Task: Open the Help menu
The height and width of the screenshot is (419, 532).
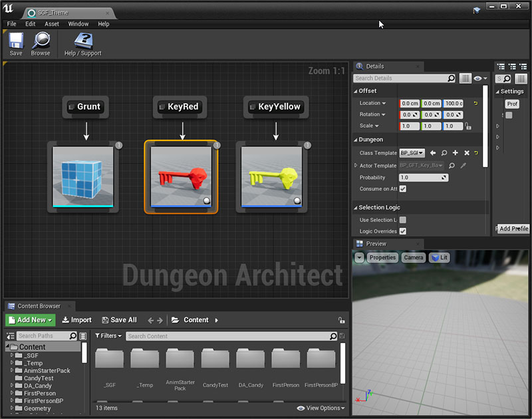Action: coord(104,24)
